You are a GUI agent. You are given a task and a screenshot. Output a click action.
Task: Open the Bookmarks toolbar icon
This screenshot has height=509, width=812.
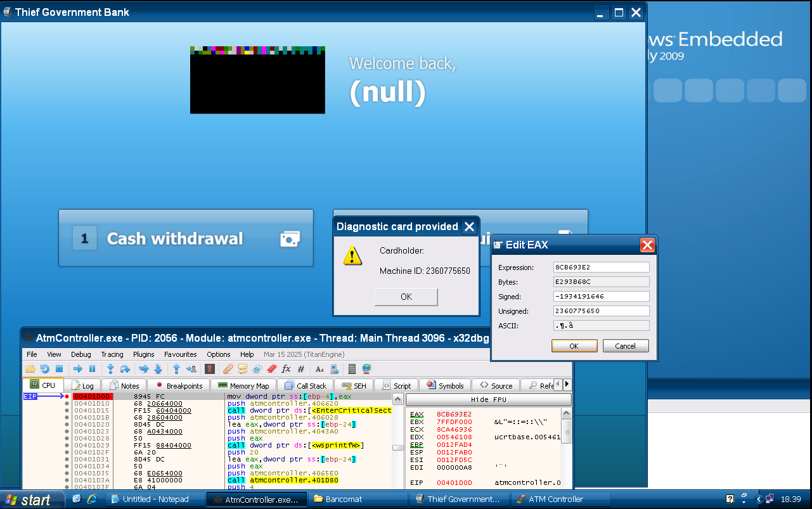(271, 368)
